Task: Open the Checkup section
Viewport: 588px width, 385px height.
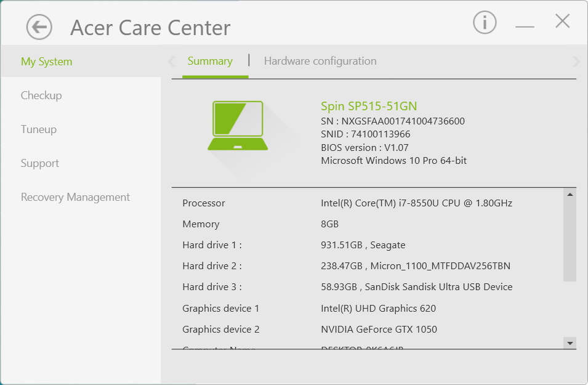Action: (41, 95)
